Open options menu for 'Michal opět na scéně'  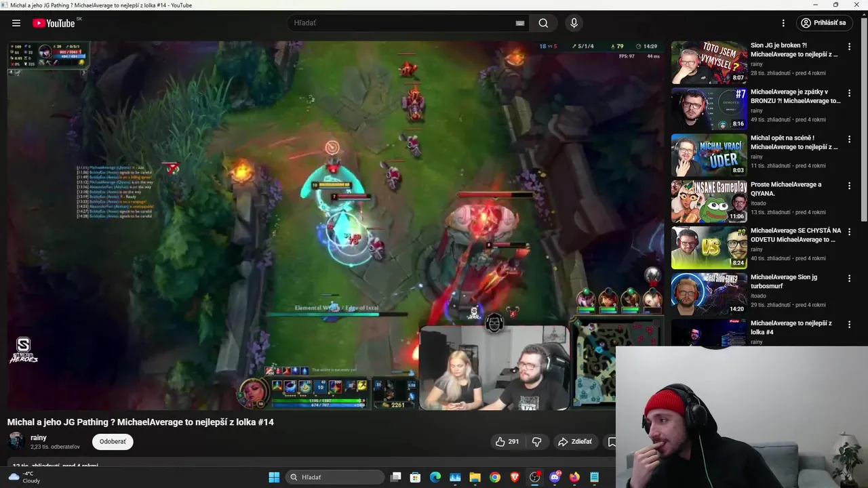pos(849,139)
